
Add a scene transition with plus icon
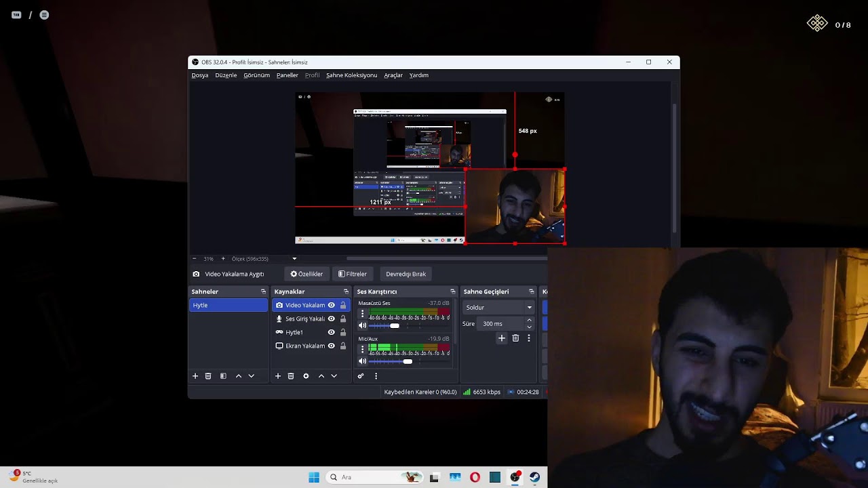502,338
